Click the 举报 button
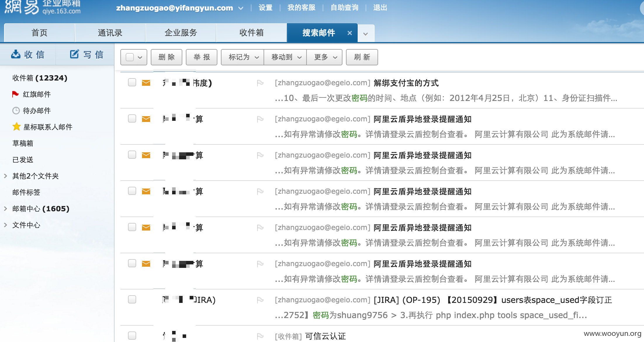Screen dimensions: 644x342 (202, 57)
